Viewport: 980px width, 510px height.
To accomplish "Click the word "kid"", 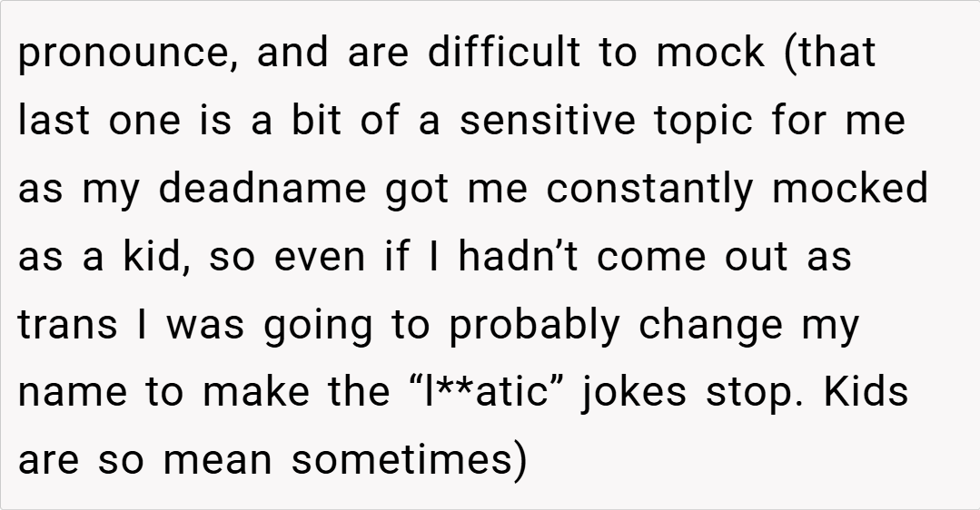I will pyautogui.click(x=151, y=257).
